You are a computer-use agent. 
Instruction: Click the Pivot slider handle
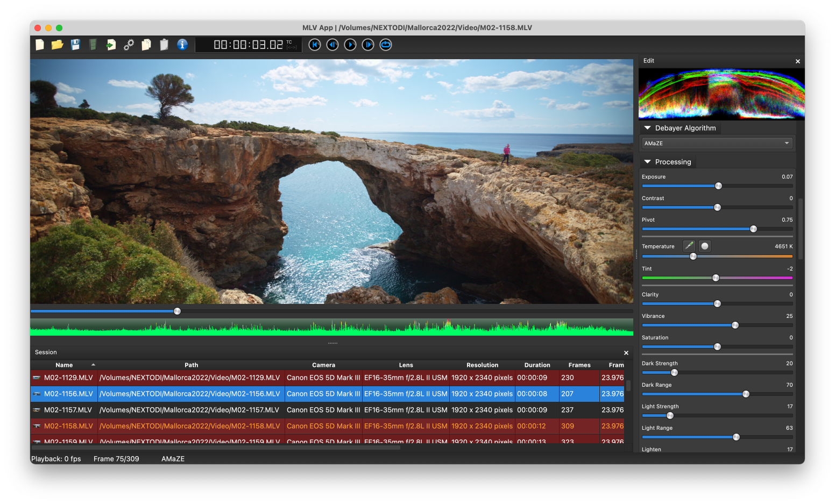(x=753, y=229)
